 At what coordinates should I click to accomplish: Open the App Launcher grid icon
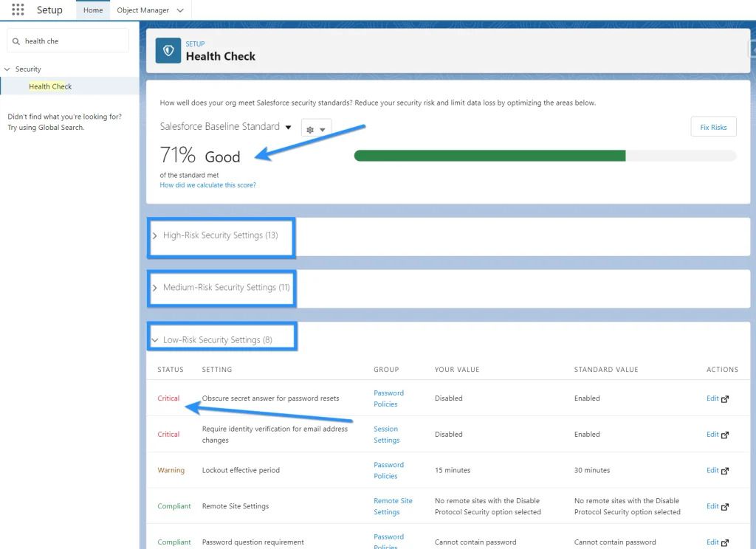(18, 10)
